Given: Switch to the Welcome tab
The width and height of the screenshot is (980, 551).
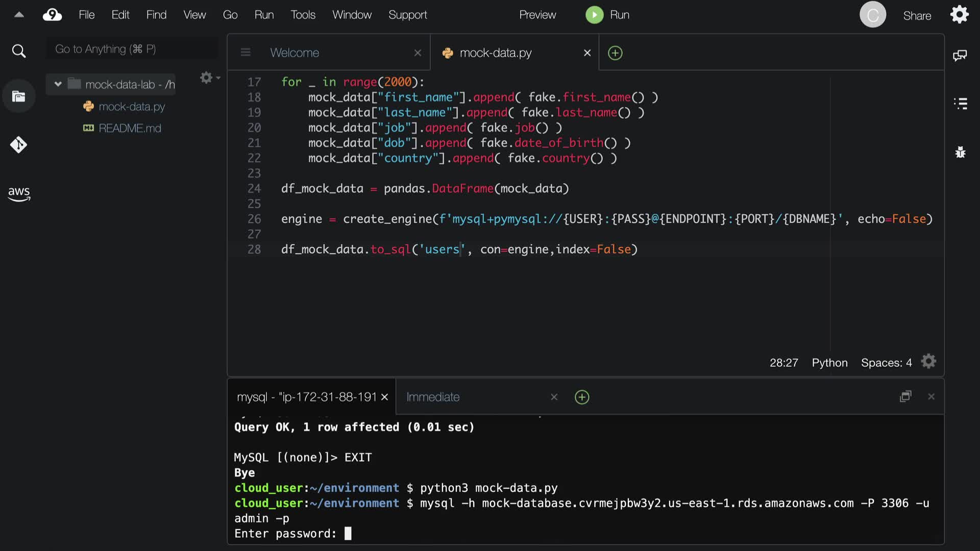Looking at the screenshot, I should [295, 53].
